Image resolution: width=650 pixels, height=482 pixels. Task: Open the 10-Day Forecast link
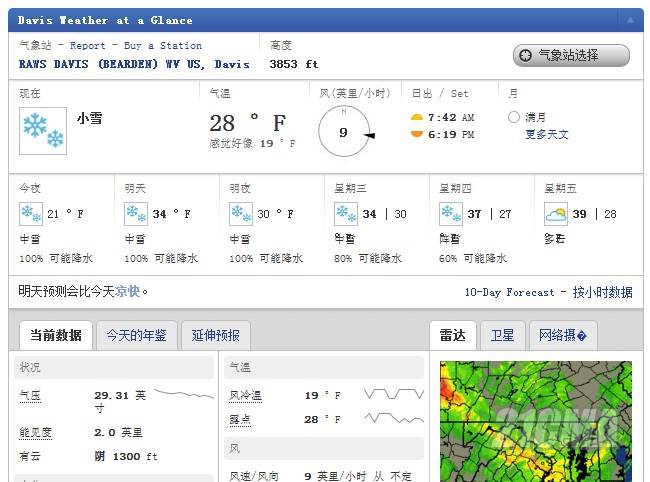[x=509, y=292]
